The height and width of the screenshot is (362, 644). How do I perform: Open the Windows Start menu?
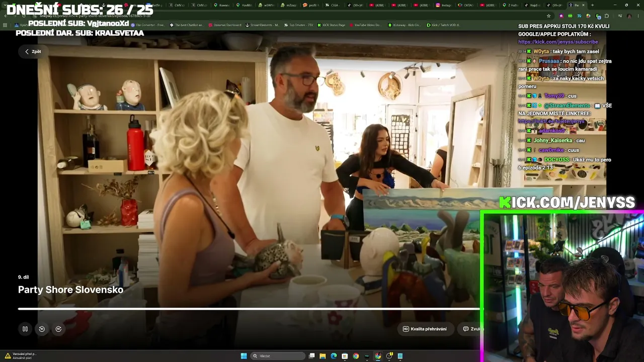[x=244, y=356]
